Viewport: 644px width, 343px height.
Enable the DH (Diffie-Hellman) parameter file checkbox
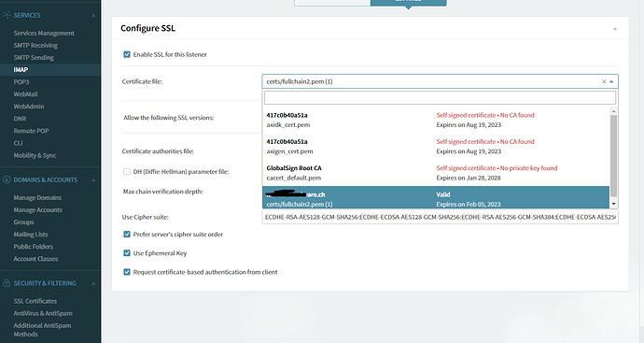(x=127, y=172)
